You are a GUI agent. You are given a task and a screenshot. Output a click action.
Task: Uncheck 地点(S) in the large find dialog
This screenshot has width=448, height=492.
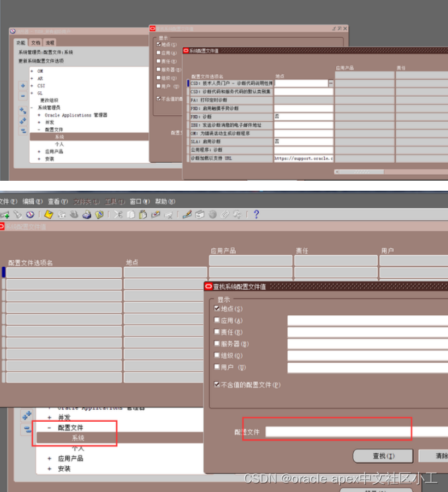point(216,309)
